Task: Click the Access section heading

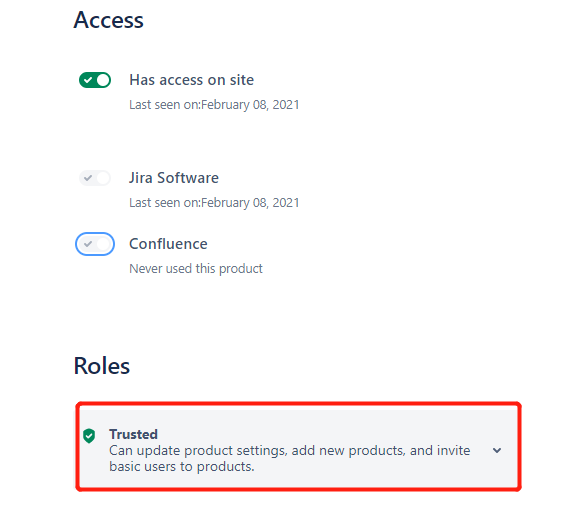Action: 108,20
